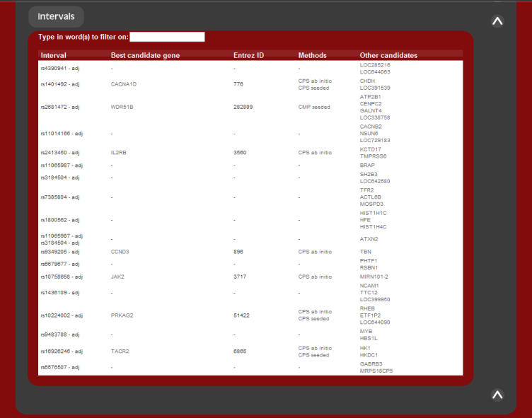532x418 pixels.
Task: Click candidate TMPRSS6
Action: 374,156
